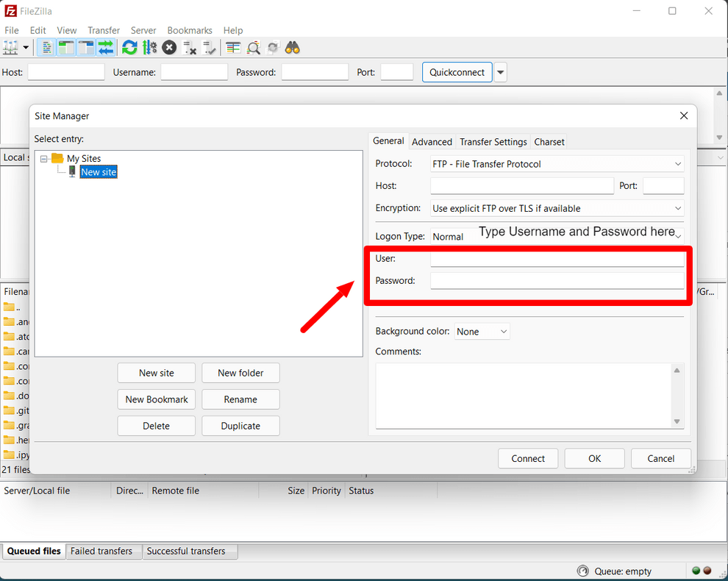
Task: Click the Cancel current operation icon
Action: 169,47
